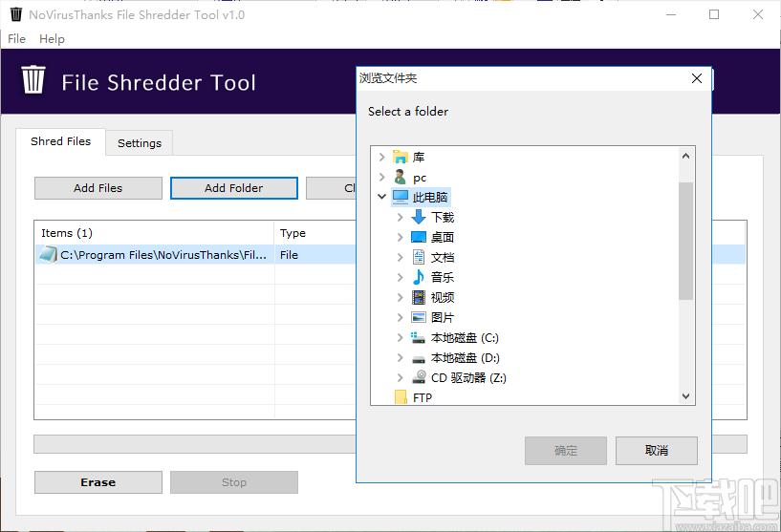Expand the 库 tree node
The image size is (781, 532).
pos(382,158)
